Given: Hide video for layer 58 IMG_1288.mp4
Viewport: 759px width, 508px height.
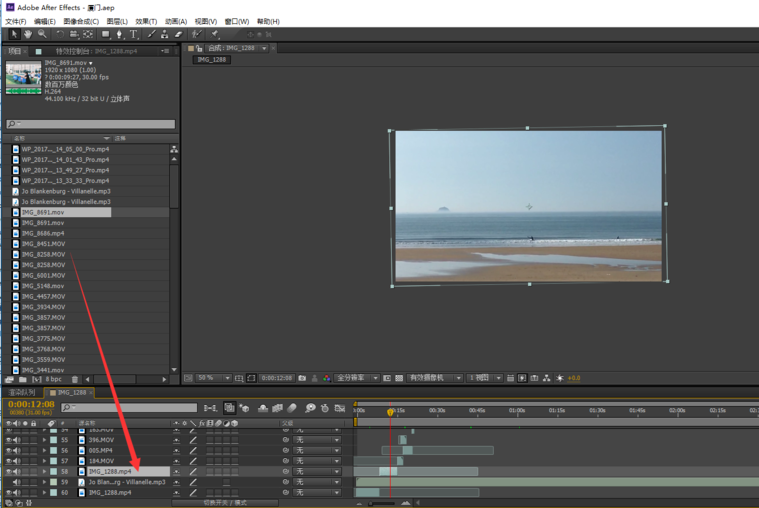Looking at the screenshot, I should [8, 471].
